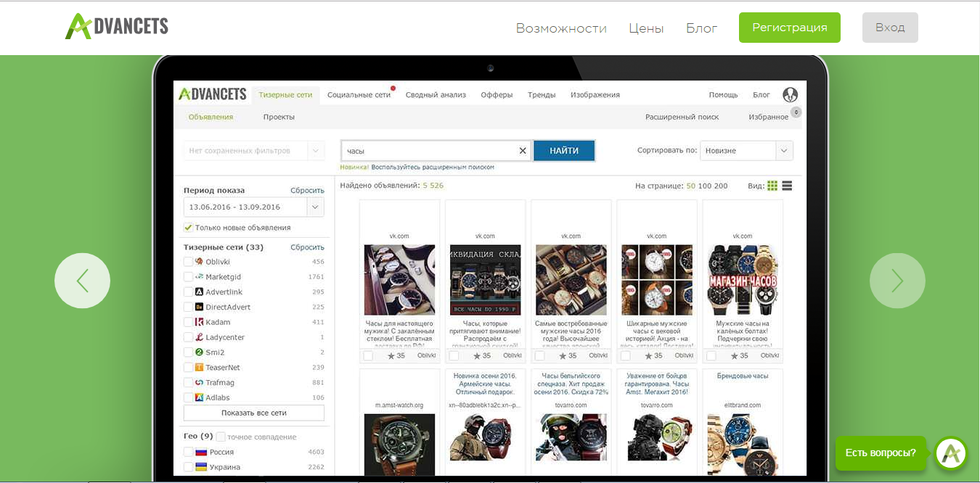980x483 pixels.
Task: Reset Тизерные сети filter via Сбросить
Action: point(307,247)
